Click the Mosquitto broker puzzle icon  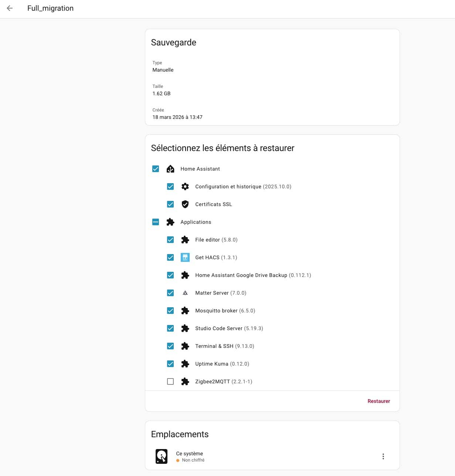(x=185, y=311)
